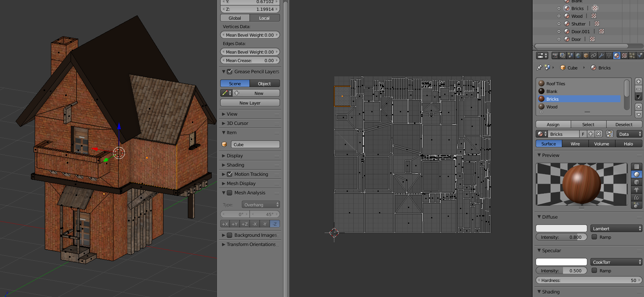Viewport: 644px width, 297px height.
Task: Move material slot down with arrow
Action: click(x=639, y=114)
